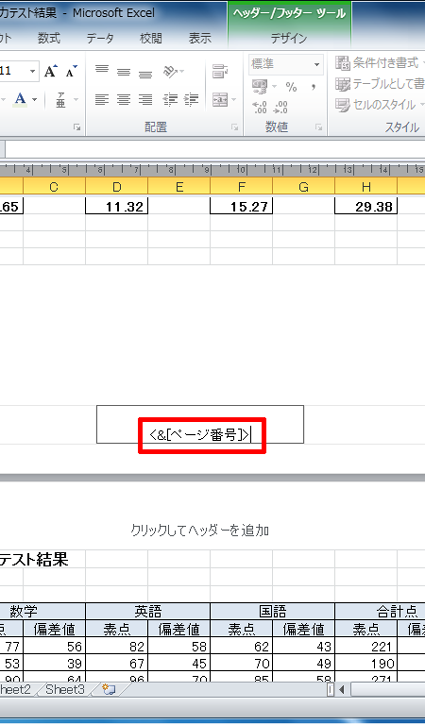Decrease the indent

(x=170, y=99)
